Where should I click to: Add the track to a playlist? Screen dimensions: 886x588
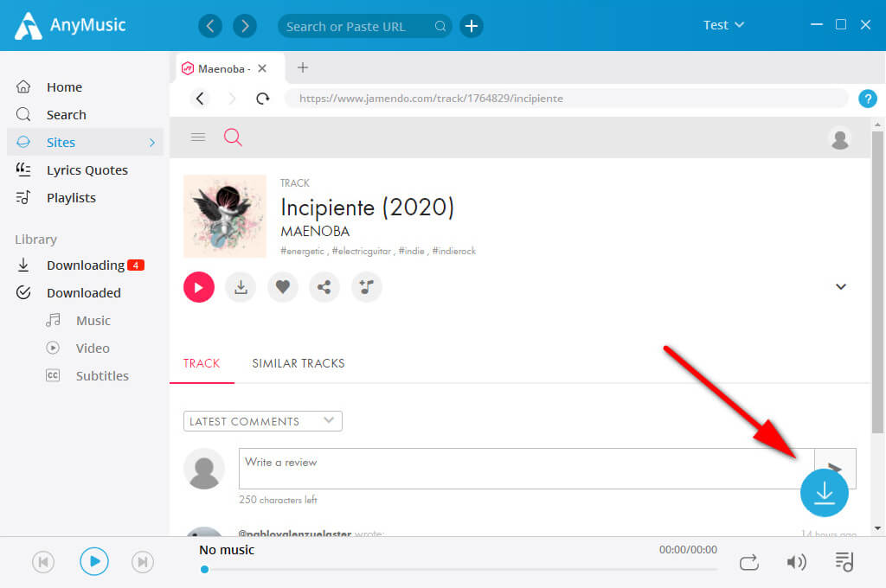coord(366,287)
